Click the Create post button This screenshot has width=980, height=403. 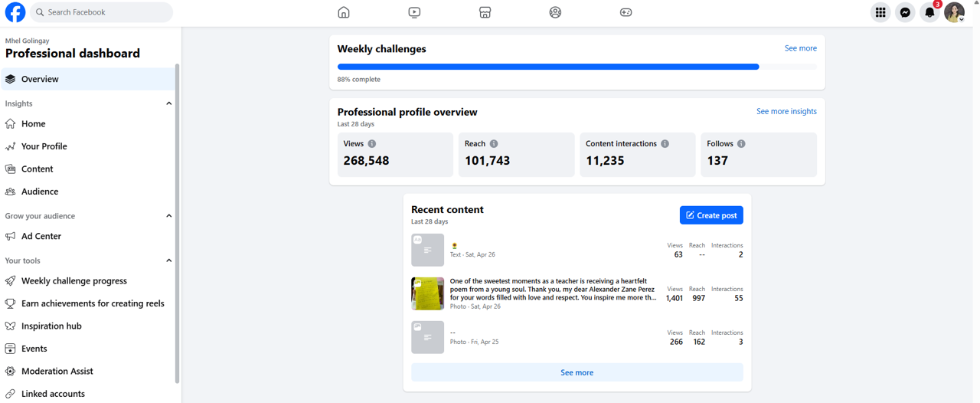(x=711, y=215)
